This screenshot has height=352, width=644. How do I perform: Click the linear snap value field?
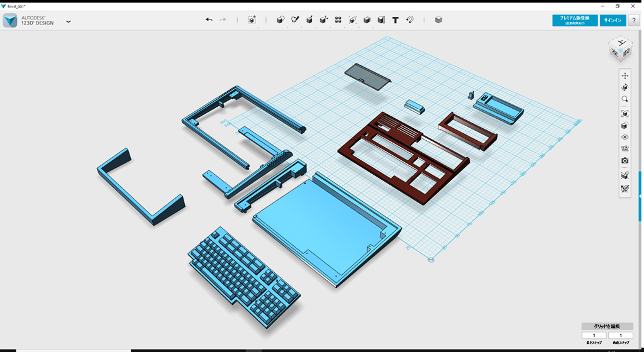click(x=594, y=336)
